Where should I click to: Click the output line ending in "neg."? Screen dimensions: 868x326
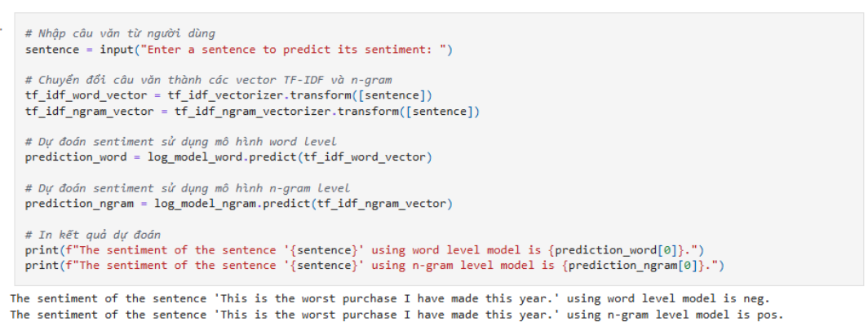tap(389, 298)
